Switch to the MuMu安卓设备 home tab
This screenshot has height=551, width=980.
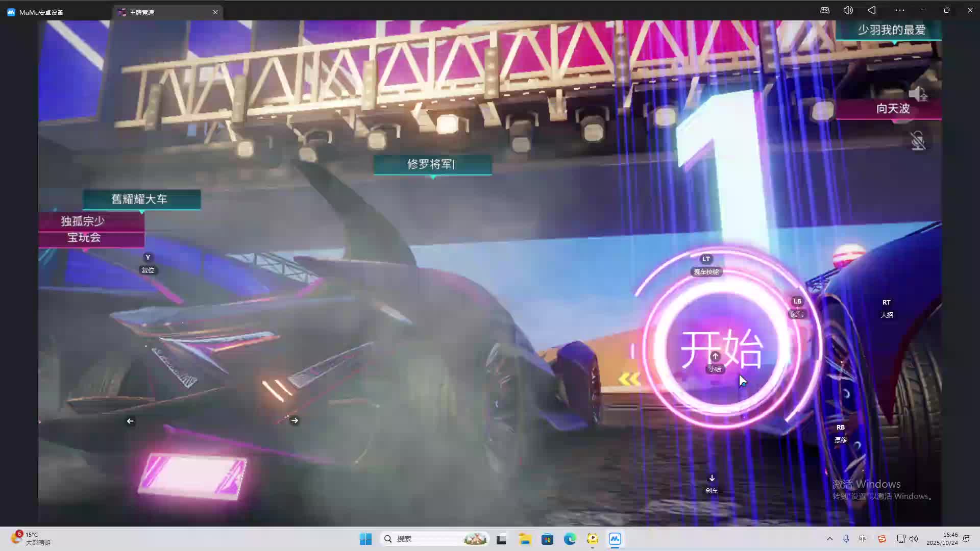tap(41, 12)
